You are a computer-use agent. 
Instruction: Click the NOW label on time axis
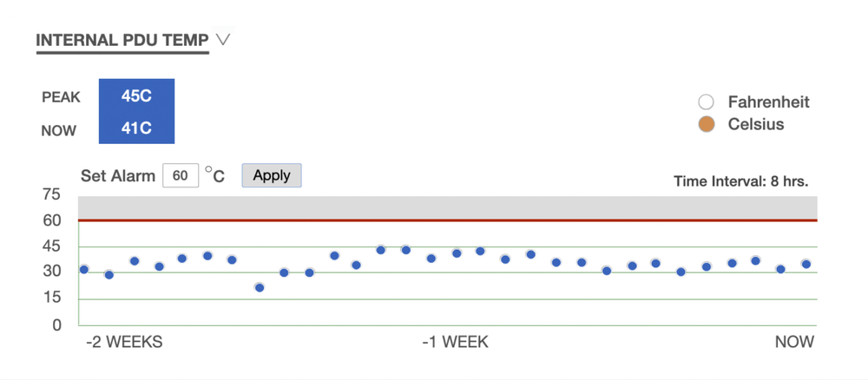pyautogui.click(x=794, y=342)
